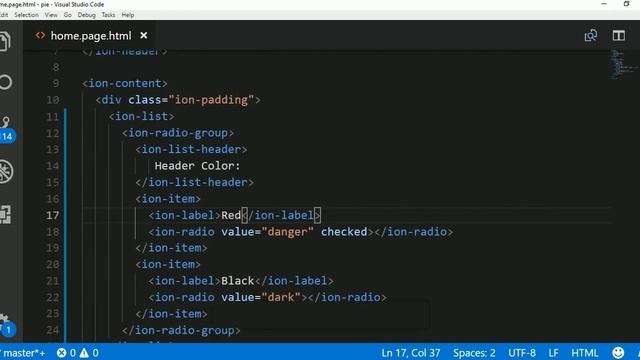Click the opening <ion-content> tag
This screenshot has height=360, width=640.
tap(124, 83)
